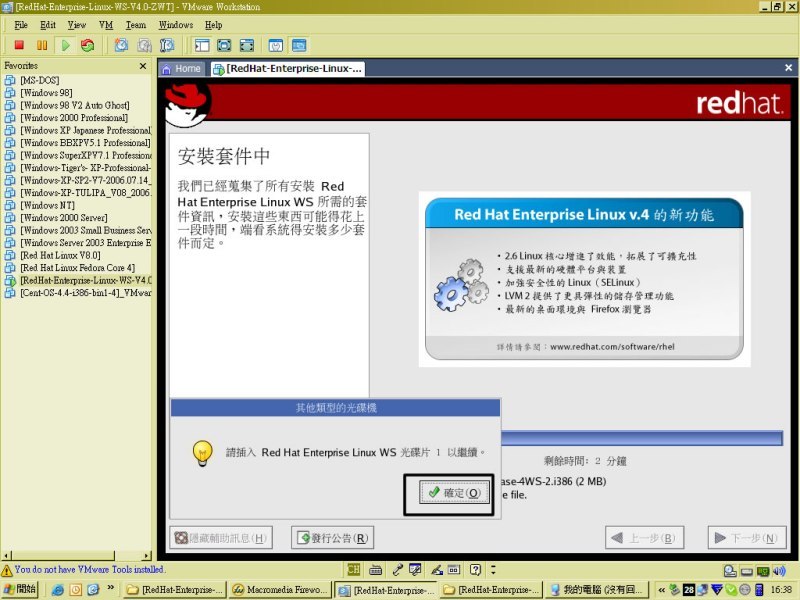This screenshot has height=600, width=800.
Task: Expand hidden tray icons with « chevron
Action: (661, 590)
